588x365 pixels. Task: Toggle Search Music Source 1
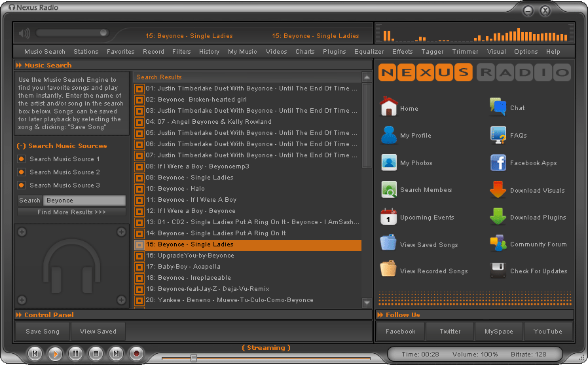tap(22, 159)
